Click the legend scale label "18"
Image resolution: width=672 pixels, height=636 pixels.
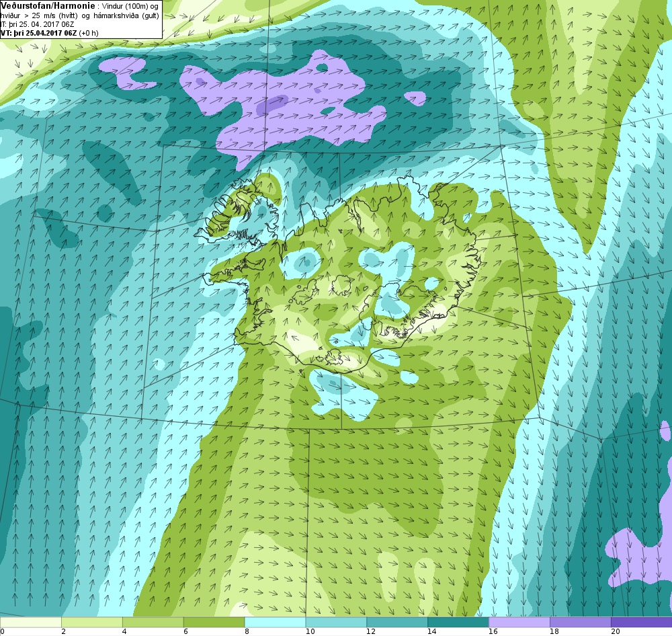554,631
